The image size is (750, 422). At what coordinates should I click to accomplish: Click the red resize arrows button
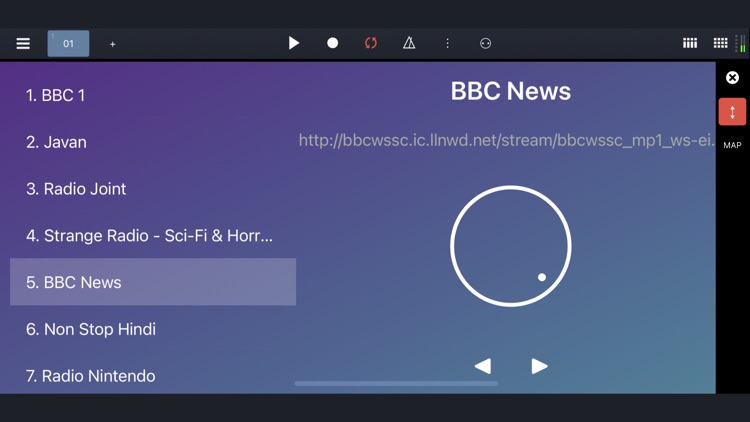pos(732,112)
